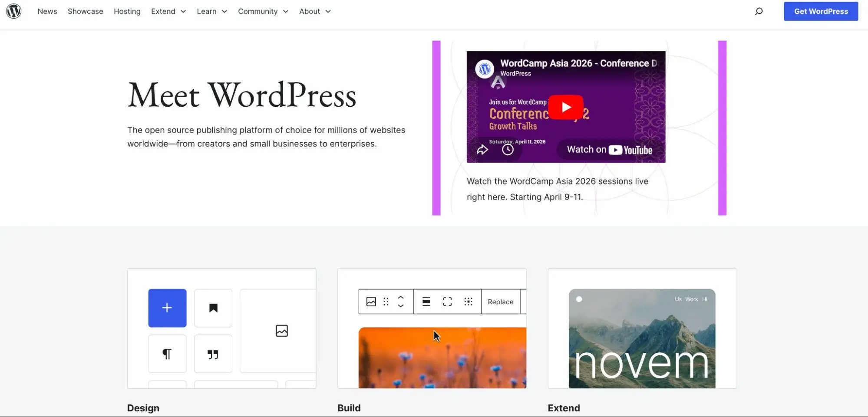The height and width of the screenshot is (417, 868).
Task: Play the WordCamp Asia 2026 video
Action: tap(566, 107)
